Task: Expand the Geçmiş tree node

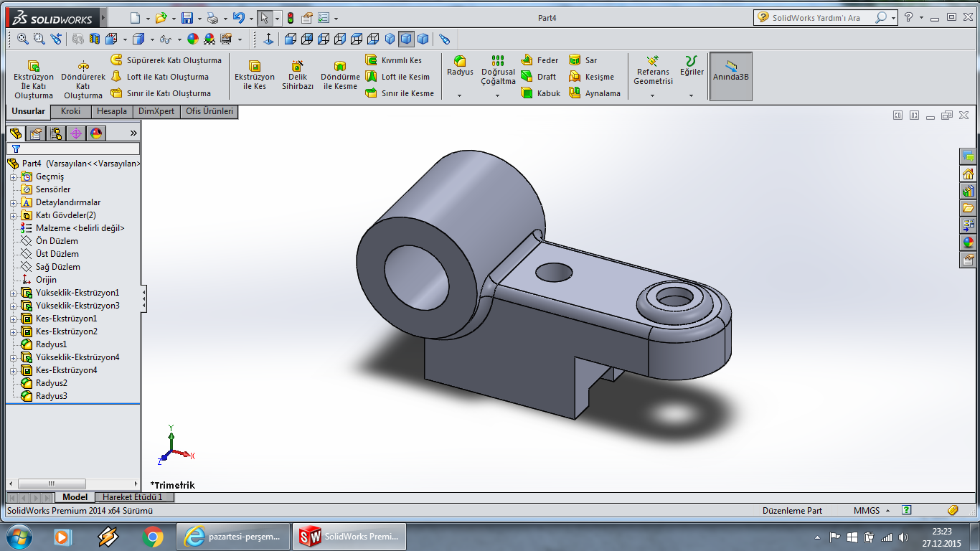Action: point(13,176)
